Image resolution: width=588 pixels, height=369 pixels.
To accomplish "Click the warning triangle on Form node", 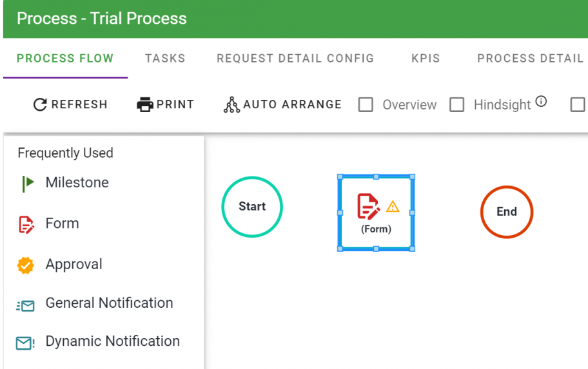I will 393,206.
